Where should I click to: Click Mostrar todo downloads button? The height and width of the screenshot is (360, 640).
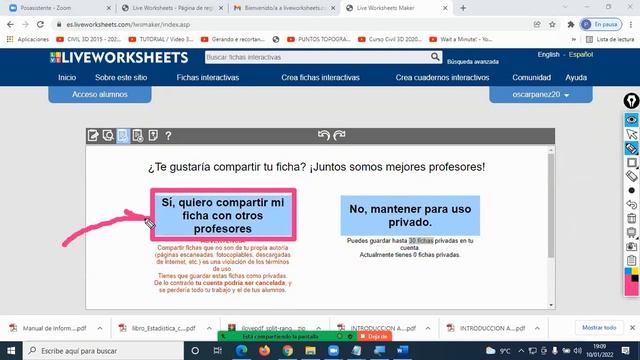coord(599,327)
